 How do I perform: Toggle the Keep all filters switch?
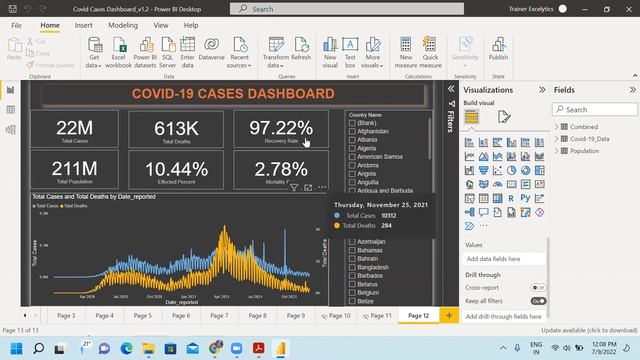pos(538,301)
